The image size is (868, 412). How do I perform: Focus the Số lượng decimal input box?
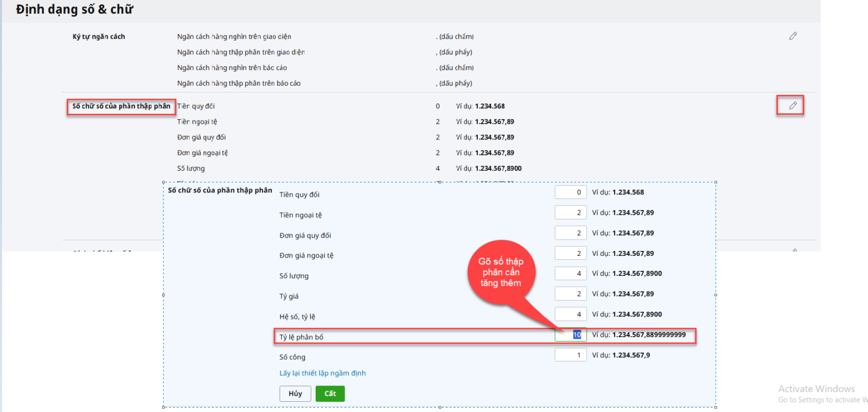pyautogui.click(x=570, y=274)
